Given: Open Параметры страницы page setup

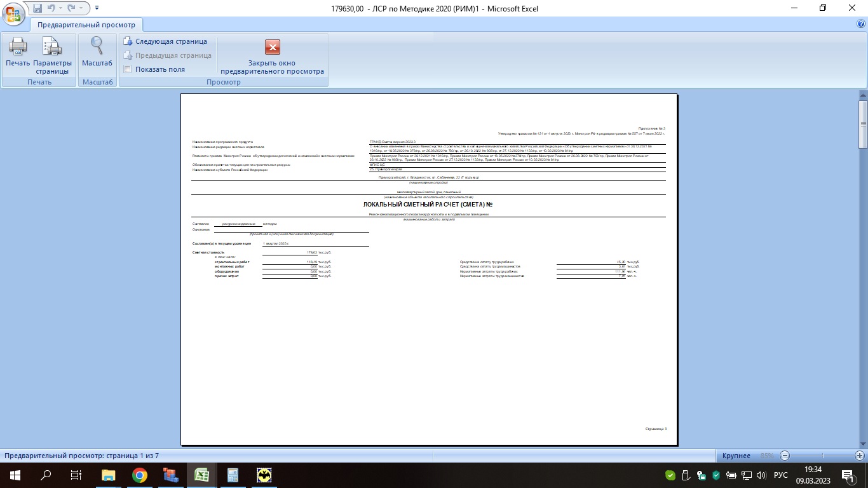Looking at the screenshot, I should tap(52, 56).
